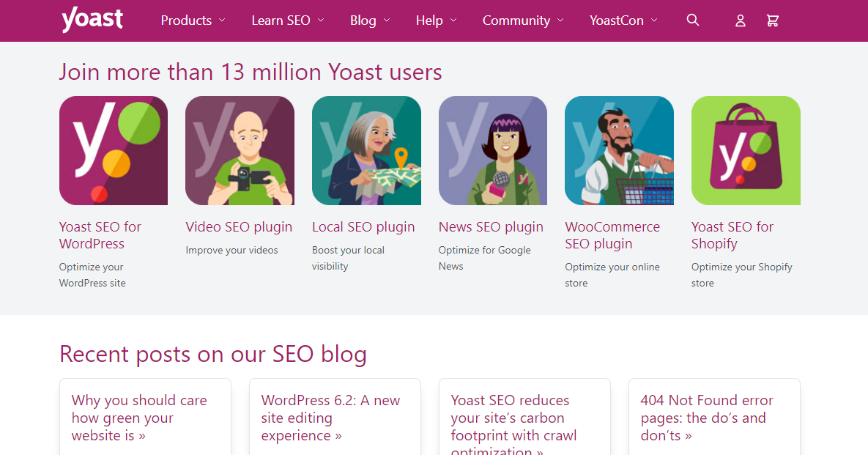Click 'Improve your videos' text
Viewport: 868px width, 455px height.
pyautogui.click(x=231, y=250)
